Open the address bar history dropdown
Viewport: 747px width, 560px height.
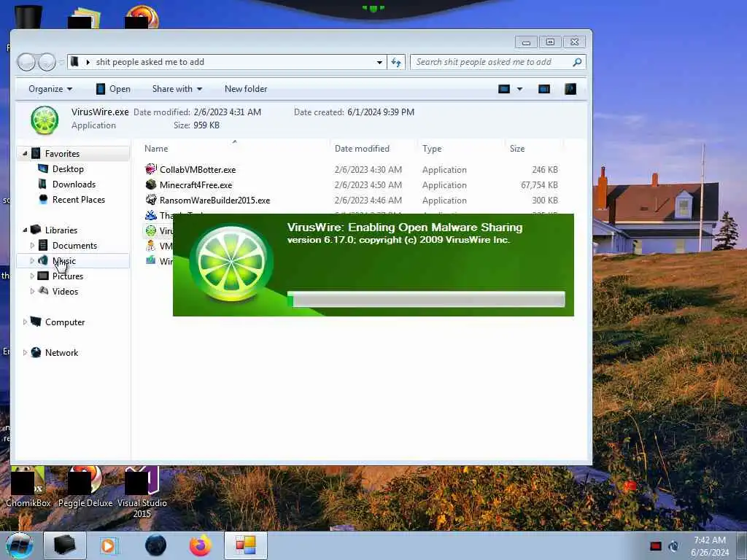tap(379, 62)
